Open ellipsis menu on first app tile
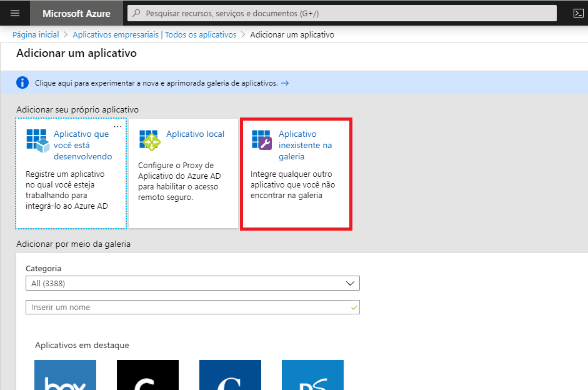 [117, 126]
